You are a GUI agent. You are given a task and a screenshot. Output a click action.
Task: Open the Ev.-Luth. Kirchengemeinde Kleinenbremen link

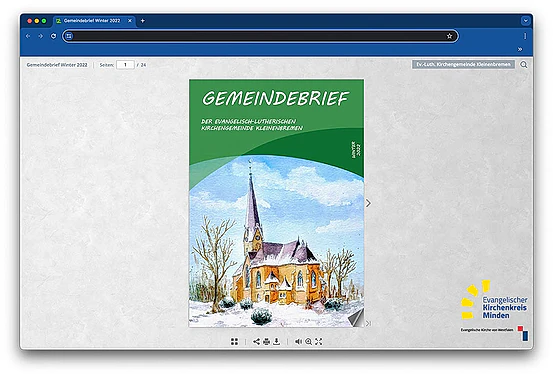click(463, 65)
